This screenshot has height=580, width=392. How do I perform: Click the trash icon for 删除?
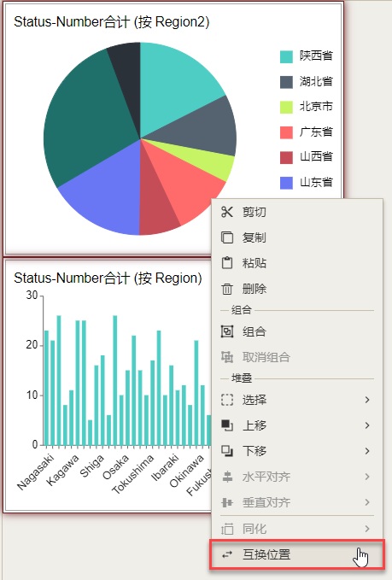(x=226, y=289)
